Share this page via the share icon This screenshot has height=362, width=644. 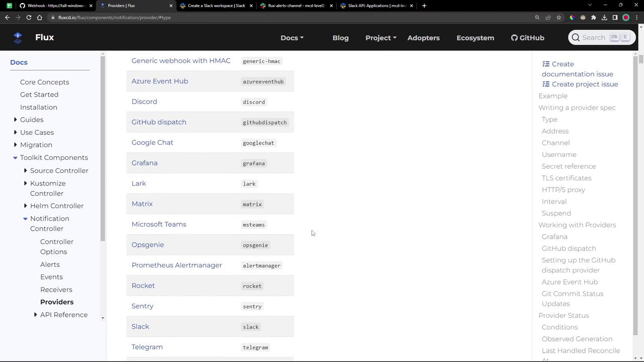[x=548, y=18]
